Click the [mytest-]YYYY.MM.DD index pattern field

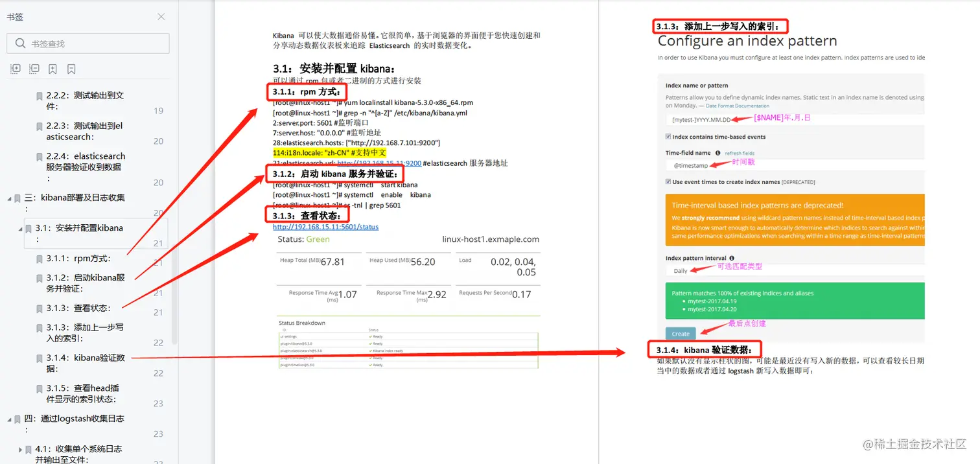pyautogui.click(x=795, y=119)
